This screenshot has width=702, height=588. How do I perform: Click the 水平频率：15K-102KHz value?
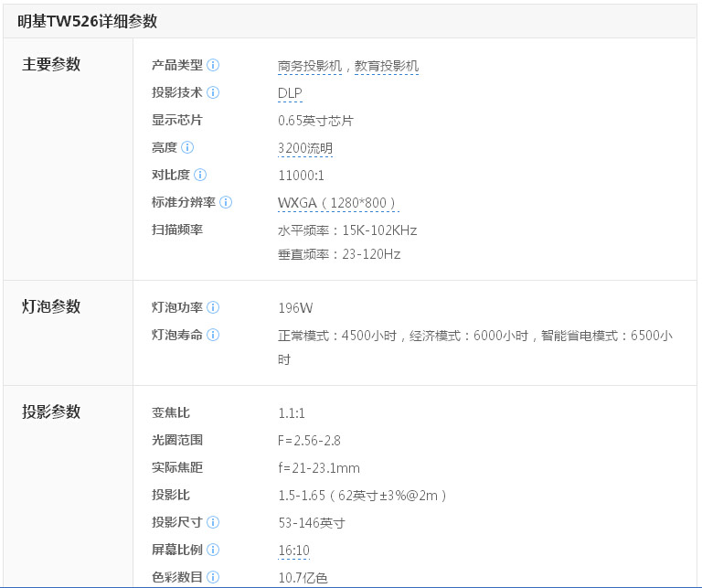347,230
